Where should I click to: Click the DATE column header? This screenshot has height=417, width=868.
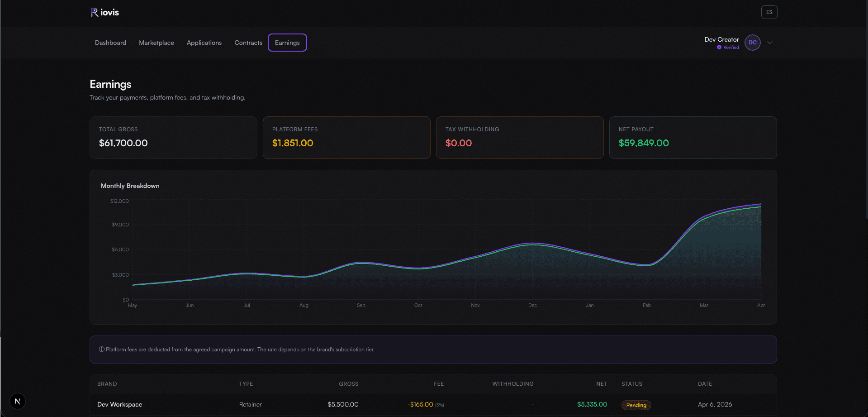tap(705, 384)
